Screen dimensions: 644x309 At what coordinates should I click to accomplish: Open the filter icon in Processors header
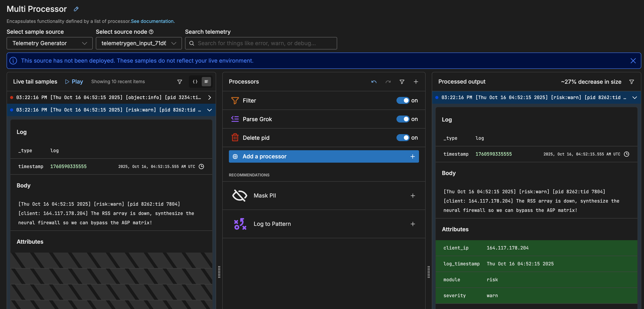(402, 82)
